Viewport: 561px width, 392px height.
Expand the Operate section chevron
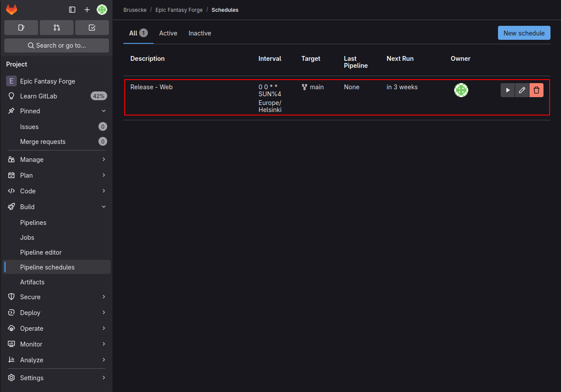click(x=104, y=329)
